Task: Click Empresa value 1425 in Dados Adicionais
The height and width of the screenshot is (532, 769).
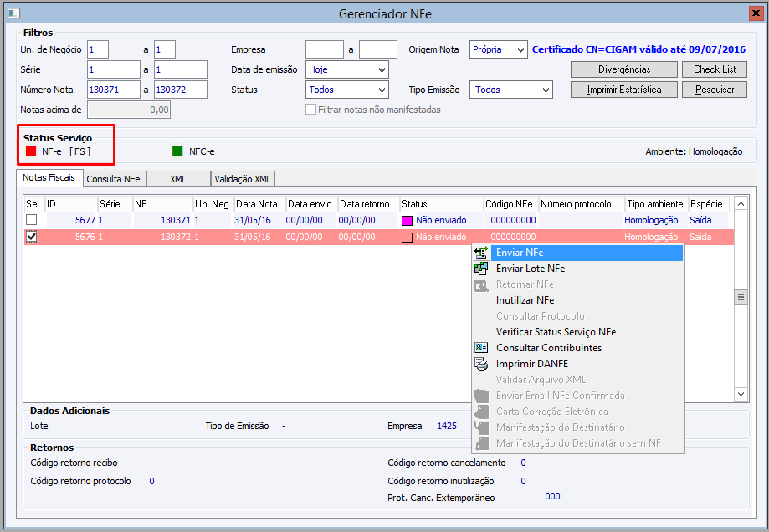Action: [x=447, y=426]
